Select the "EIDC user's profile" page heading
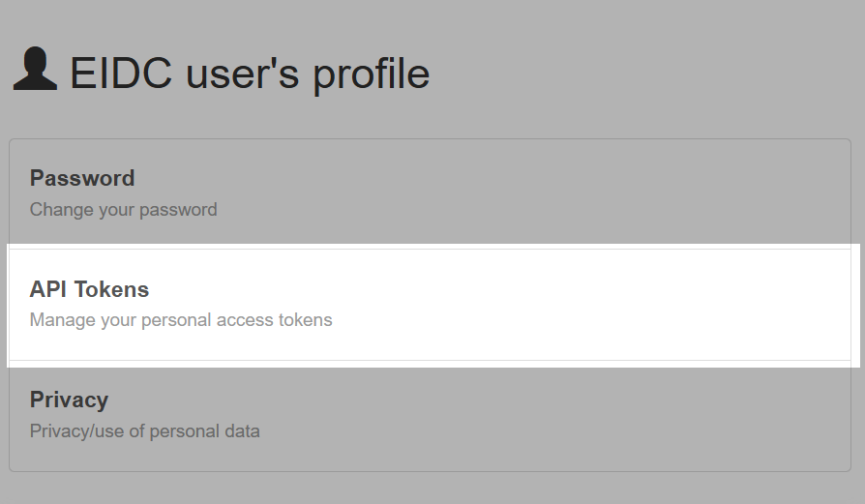This screenshot has width=865, height=504. pos(250,73)
